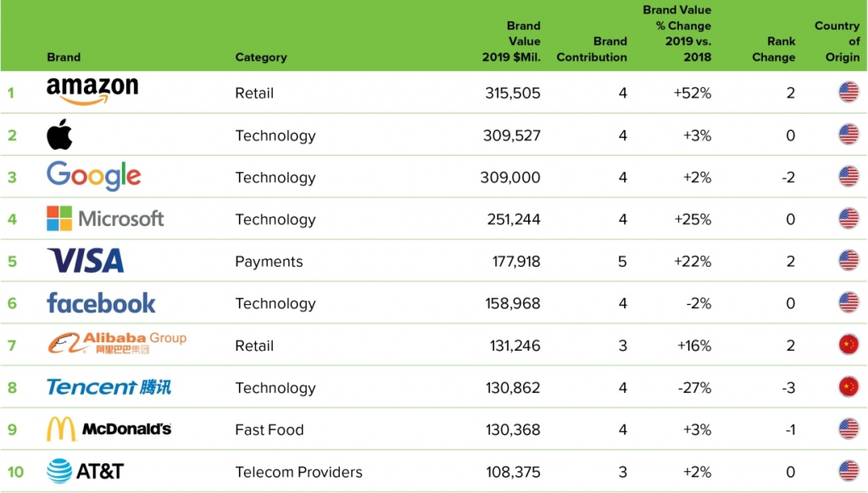Click the Brand column header
868x493 pixels.
click(64, 58)
